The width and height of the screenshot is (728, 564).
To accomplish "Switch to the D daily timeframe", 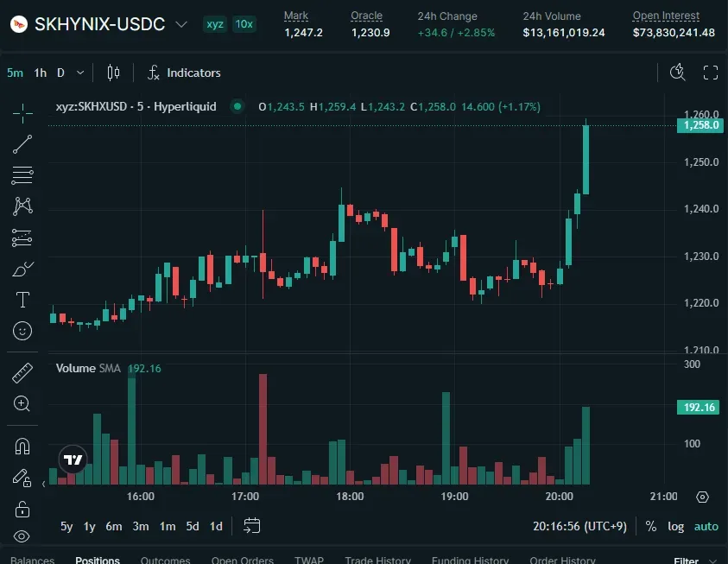I will point(60,73).
